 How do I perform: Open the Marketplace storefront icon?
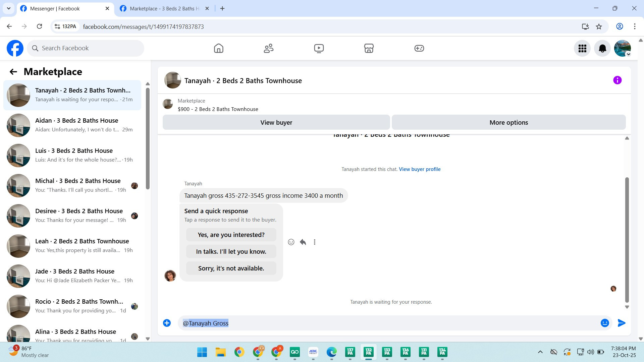click(369, 48)
